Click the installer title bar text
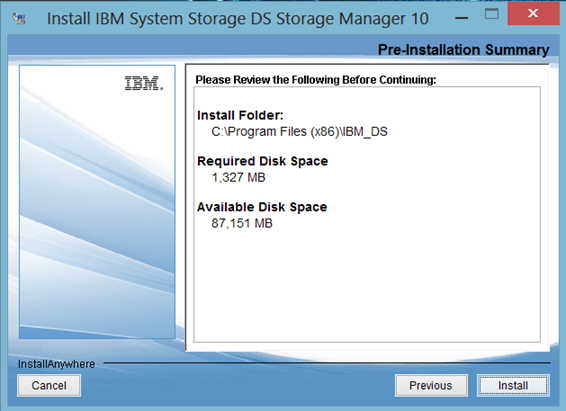 (238, 18)
